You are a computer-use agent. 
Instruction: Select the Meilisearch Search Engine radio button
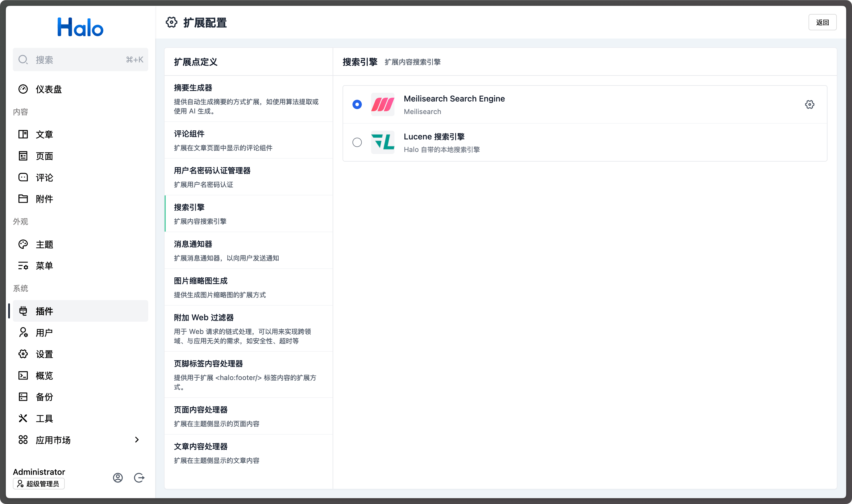click(x=357, y=104)
